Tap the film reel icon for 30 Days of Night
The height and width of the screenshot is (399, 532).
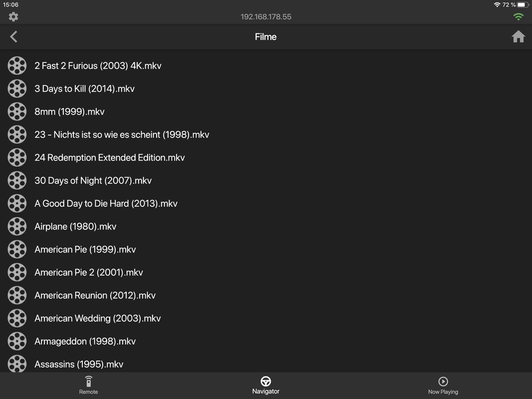coord(17,181)
